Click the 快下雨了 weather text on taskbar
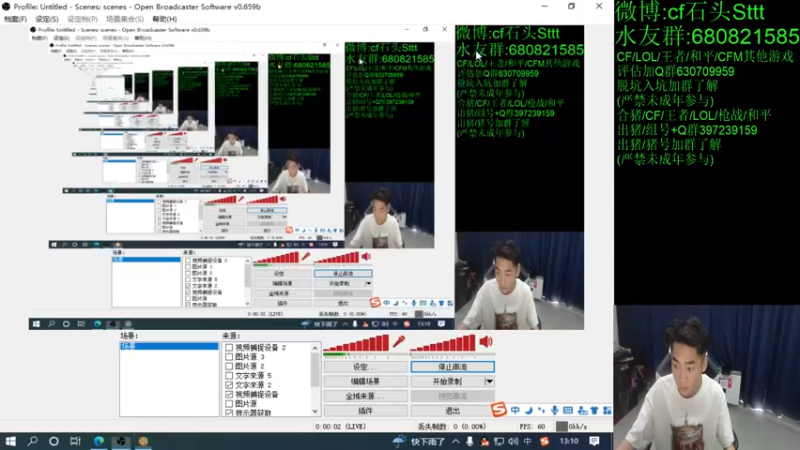 point(428,441)
